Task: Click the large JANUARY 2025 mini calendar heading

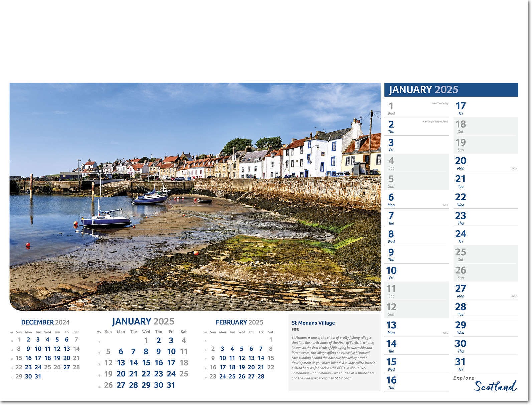Action: [143, 321]
